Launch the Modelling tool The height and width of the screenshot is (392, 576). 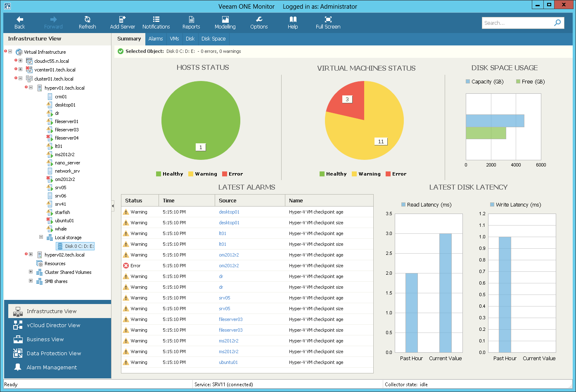pyautogui.click(x=225, y=23)
